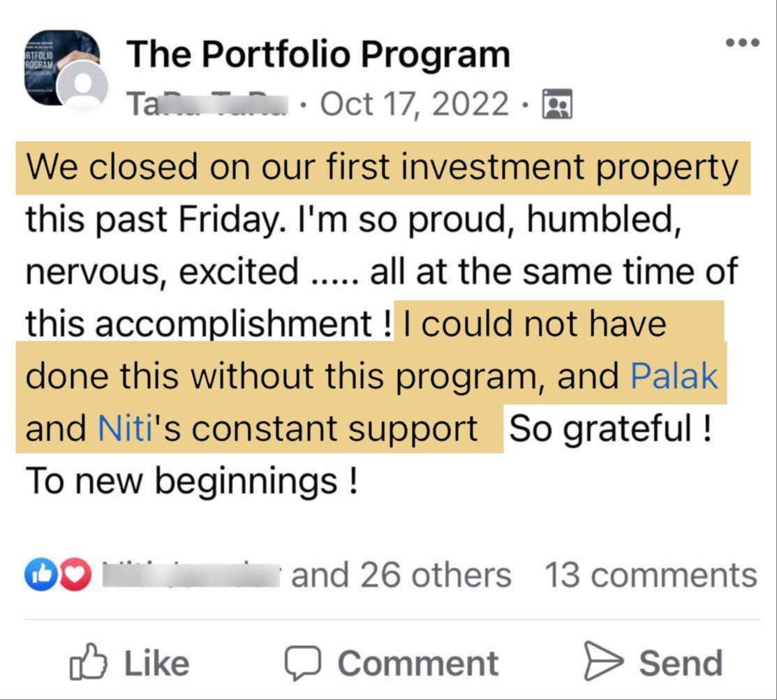The height and width of the screenshot is (700, 777).
Task: Open the Palak mention in the post
Action: pyautogui.click(x=674, y=377)
